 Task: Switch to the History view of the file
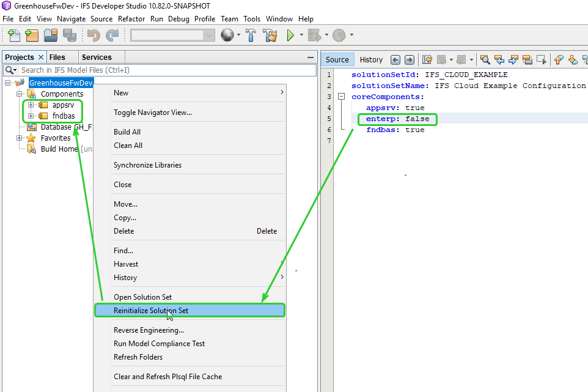[371, 59]
